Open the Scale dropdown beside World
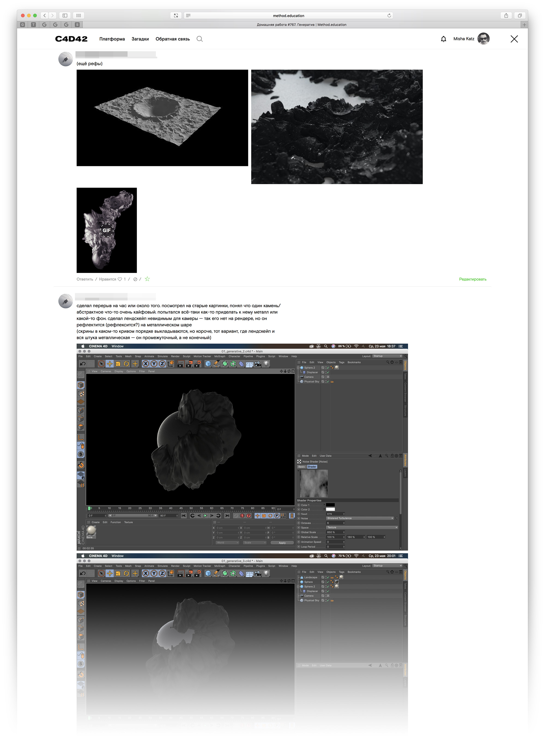The width and height of the screenshot is (545, 756). tap(255, 543)
